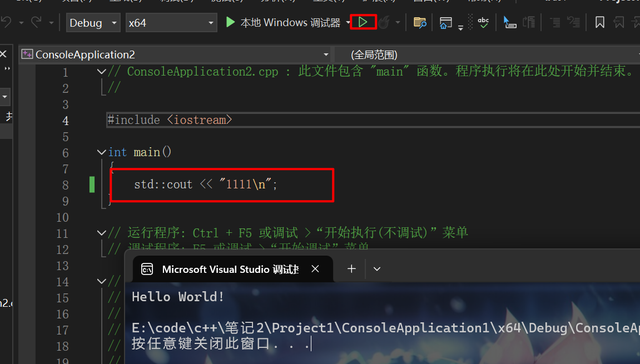Open a new terminal tab with plus button

(x=351, y=269)
